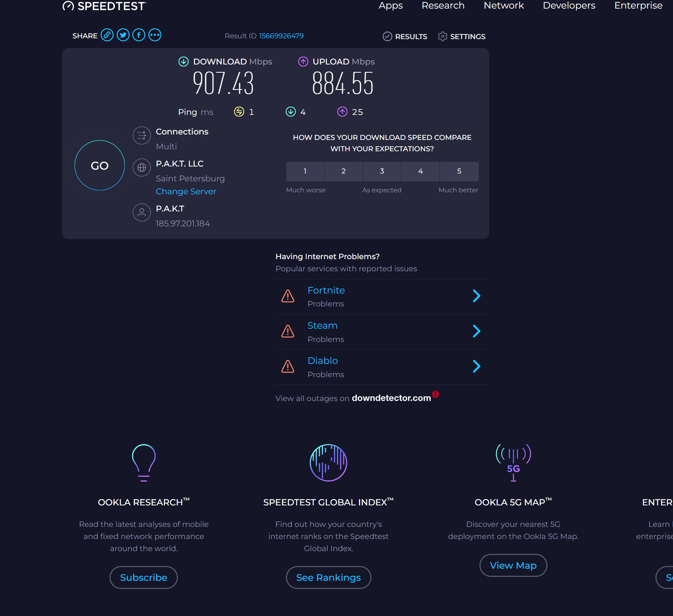Click Change Server link

tap(186, 192)
